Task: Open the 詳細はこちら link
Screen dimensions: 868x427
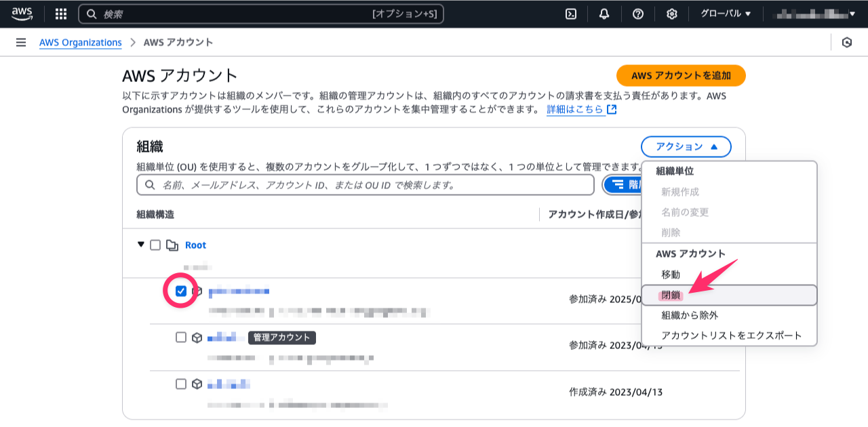Action: tap(575, 109)
